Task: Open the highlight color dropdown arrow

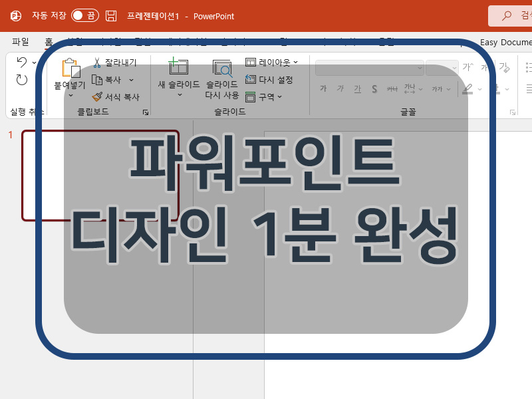Action: pos(479,89)
